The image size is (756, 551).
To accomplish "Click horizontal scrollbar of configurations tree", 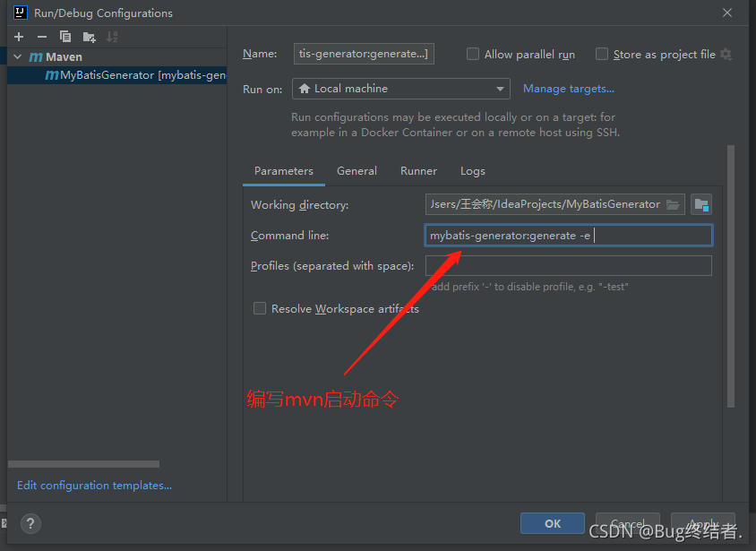I will (84, 464).
